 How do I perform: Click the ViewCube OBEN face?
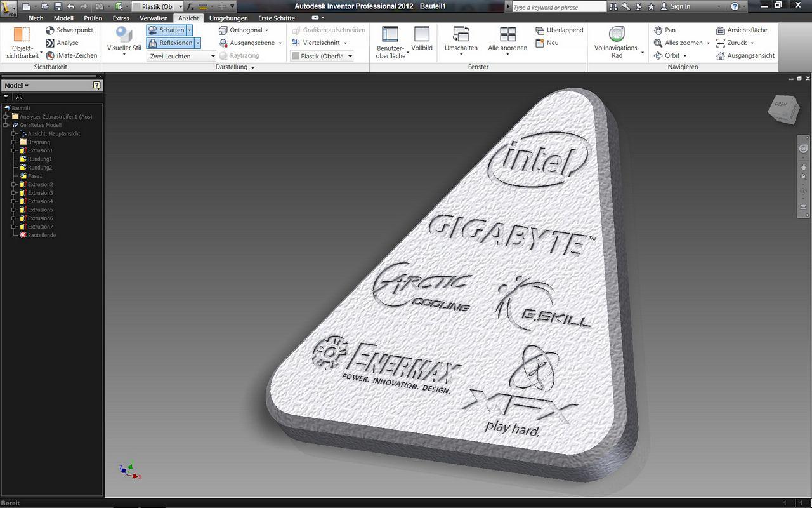[780, 105]
